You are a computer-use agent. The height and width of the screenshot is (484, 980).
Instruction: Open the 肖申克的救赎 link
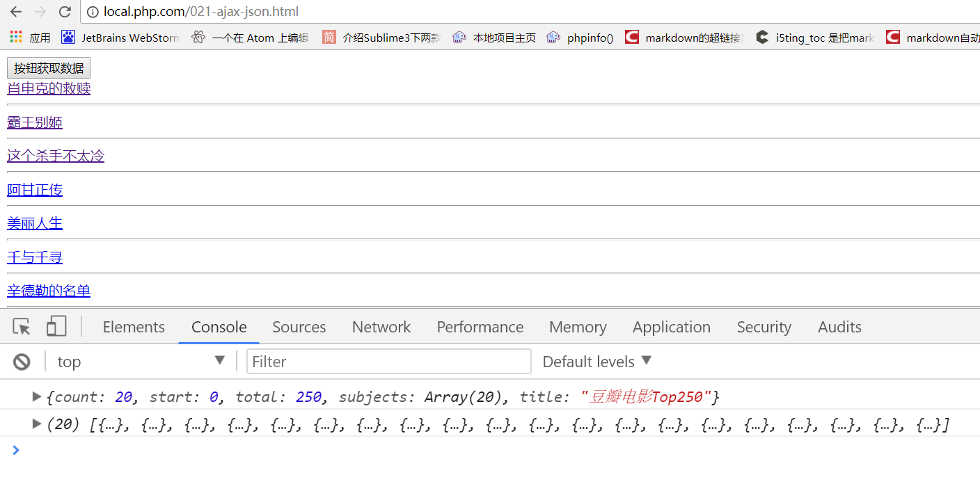pos(49,88)
